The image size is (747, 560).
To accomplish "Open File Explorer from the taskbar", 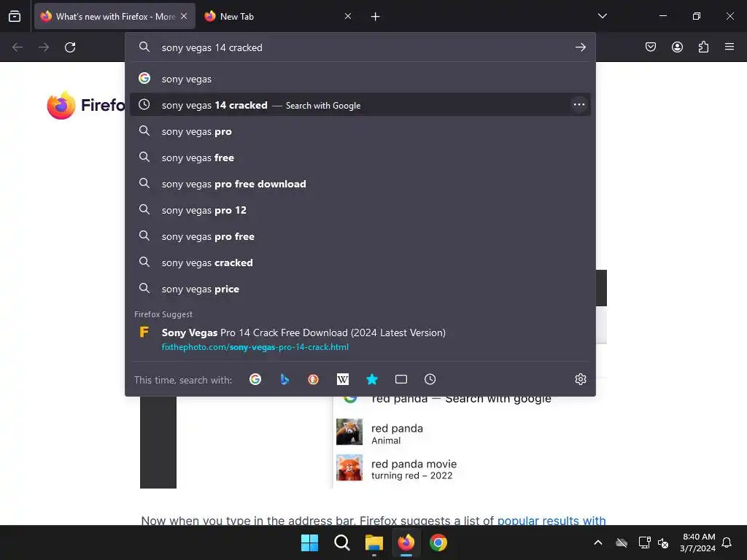I will (x=374, y=542).
